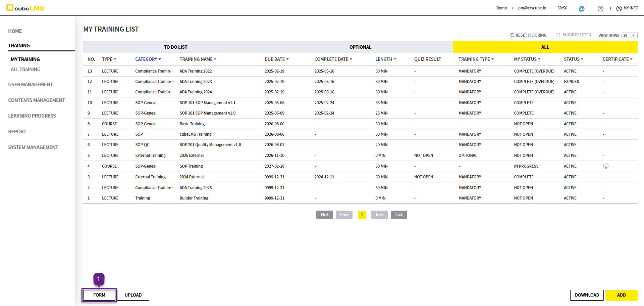Switch to the TO DO LIST tab

pyautogui.click(x=175, y=47)
